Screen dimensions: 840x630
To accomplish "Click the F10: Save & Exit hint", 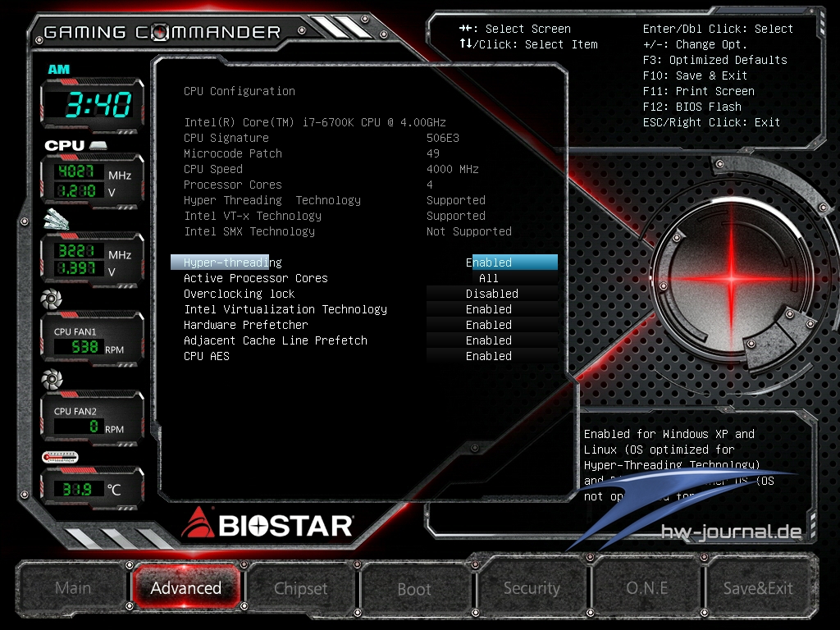I will coord(696,75).
